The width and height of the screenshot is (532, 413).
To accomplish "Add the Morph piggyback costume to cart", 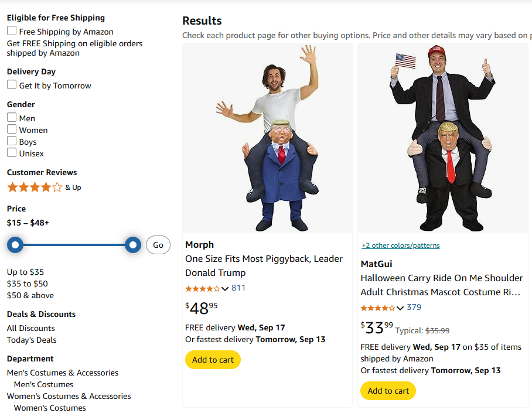I will (x=213, y=360).
